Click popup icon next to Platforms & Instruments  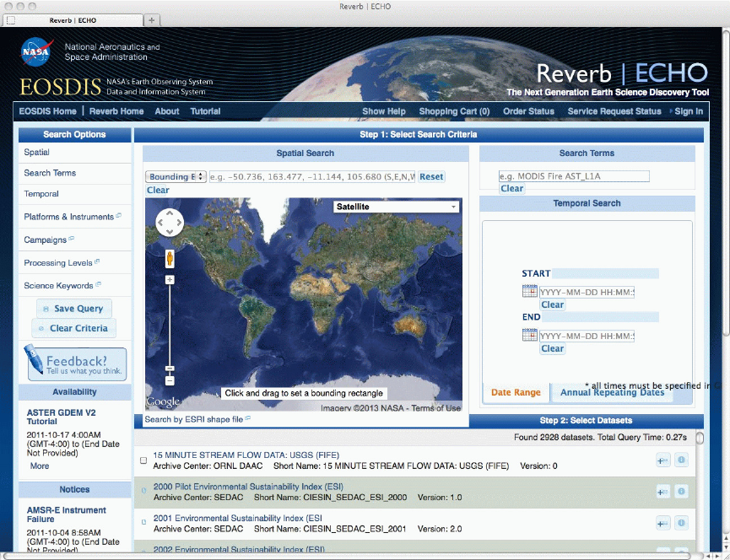click(119, 215)
